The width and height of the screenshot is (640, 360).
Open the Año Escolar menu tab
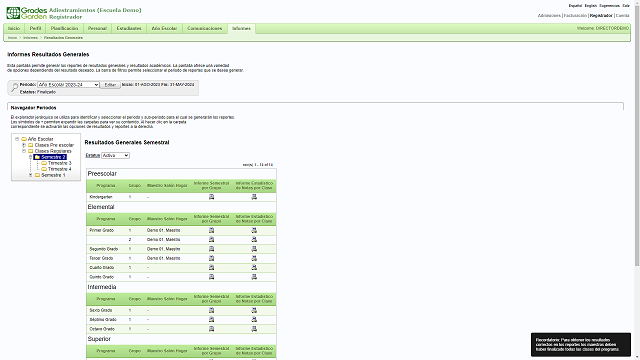pos(164,29)
